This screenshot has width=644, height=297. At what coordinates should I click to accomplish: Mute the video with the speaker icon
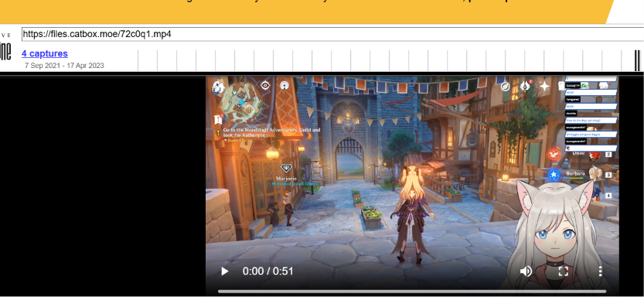coord(526,271)
